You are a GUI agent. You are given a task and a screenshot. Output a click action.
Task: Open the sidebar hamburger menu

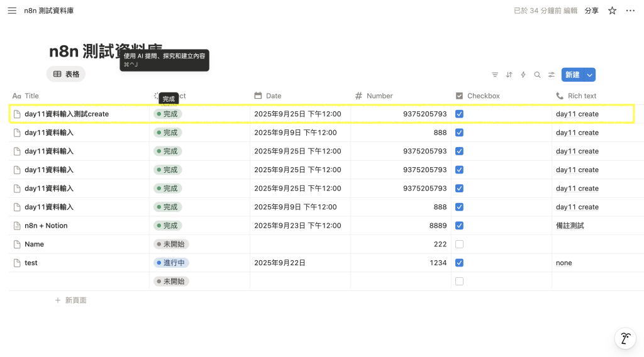click(12, 11)
